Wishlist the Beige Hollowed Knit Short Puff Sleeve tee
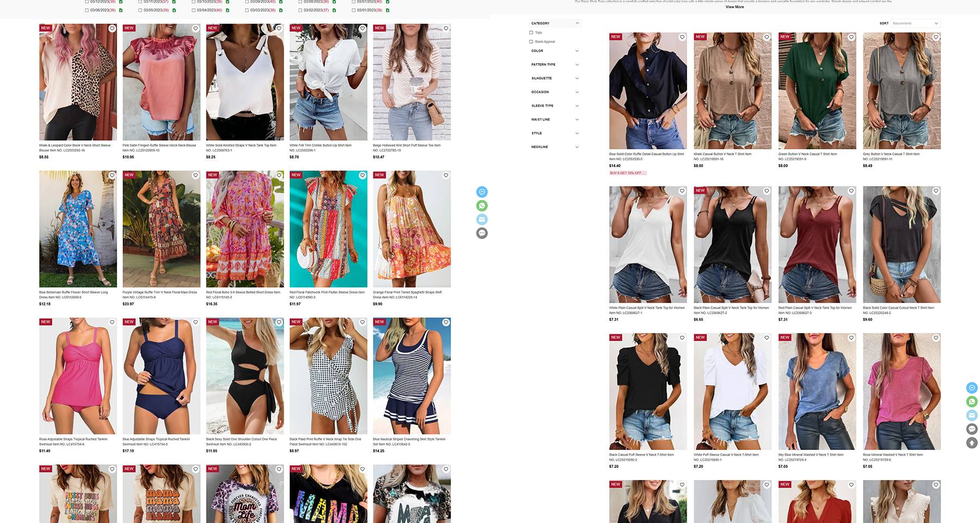The image size is (980, 523). (446, 28)
